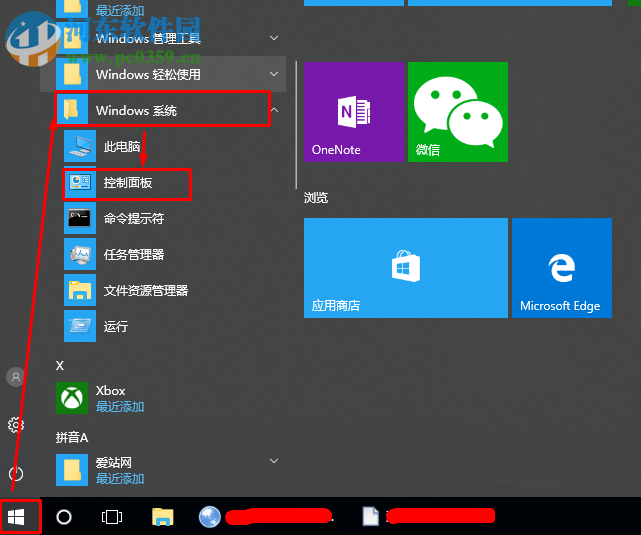Open Task View on the taskbar

coord(112,516)
